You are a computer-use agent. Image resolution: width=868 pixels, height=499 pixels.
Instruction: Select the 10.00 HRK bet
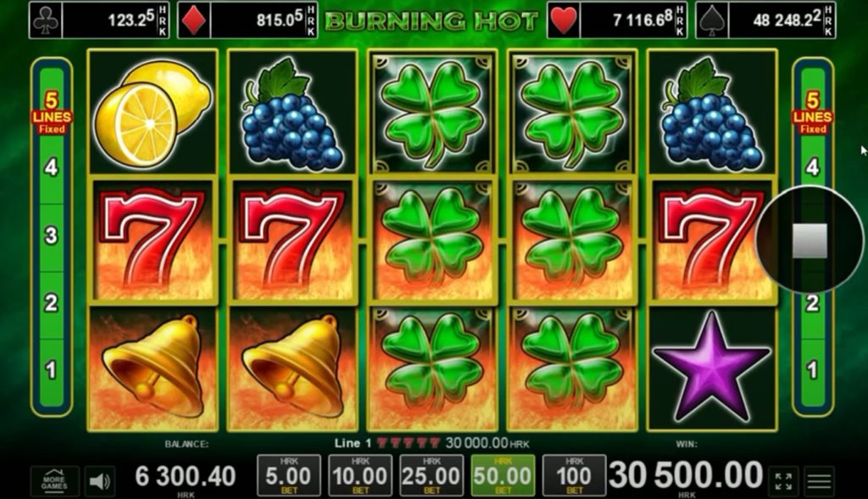[x=359, y=475]
